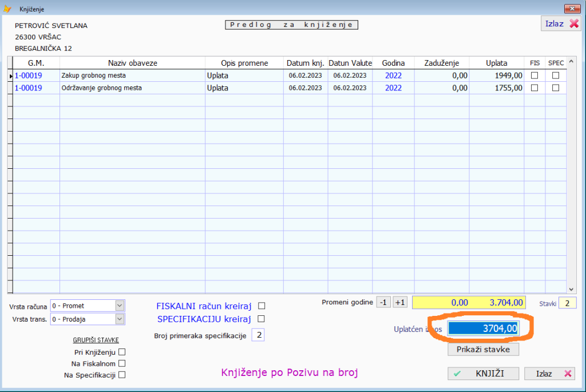Toggle Na Specifikaciji grouping checkbox
Screen dimensions: 586x392
pyautogui.click(x=121, y=375)
